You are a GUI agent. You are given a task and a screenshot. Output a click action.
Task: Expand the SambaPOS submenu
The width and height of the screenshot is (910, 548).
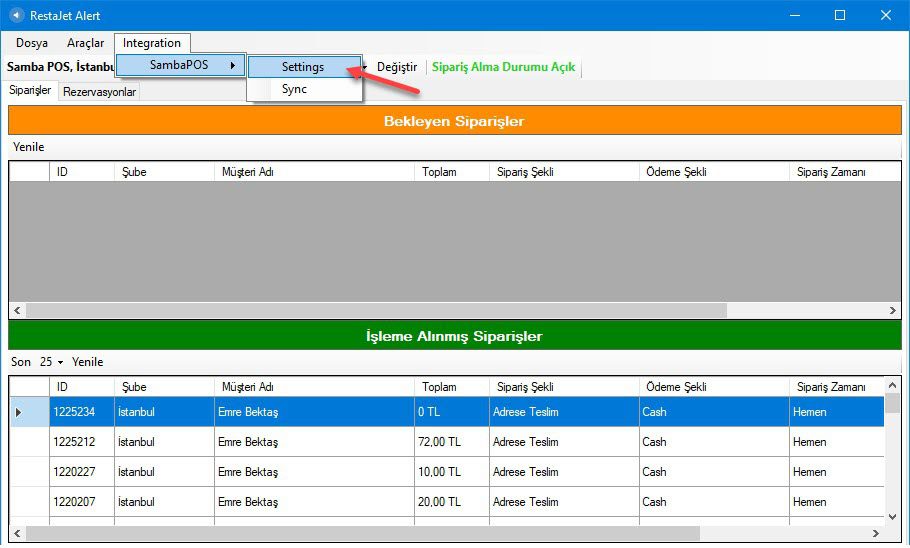180,66
